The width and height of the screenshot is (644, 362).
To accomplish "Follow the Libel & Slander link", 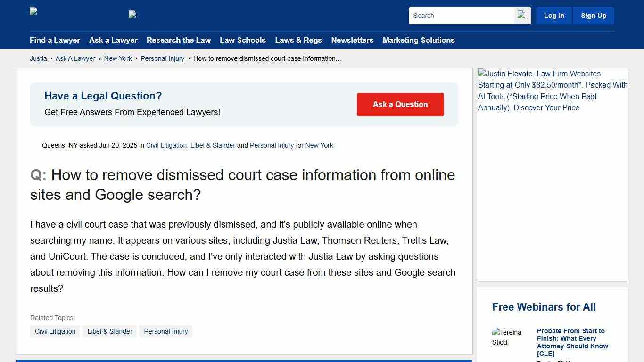I will click(213, 145).
